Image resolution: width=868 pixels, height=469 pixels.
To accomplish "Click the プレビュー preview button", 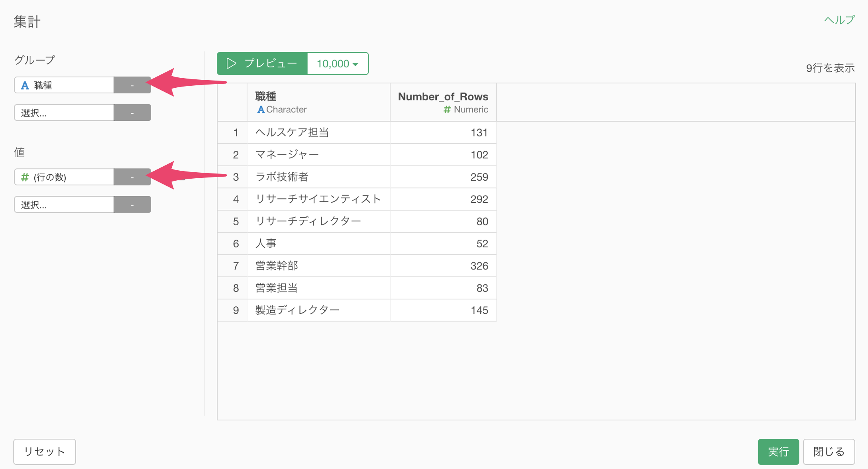I will click(262, 63).
